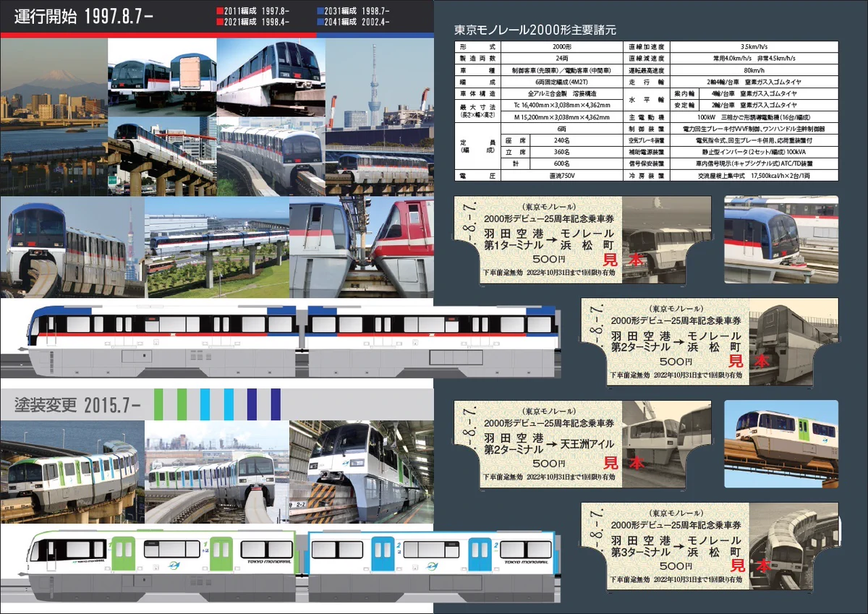Click the '運転最高速度' row label
868x614 pixels.
[x=647, y=71]
